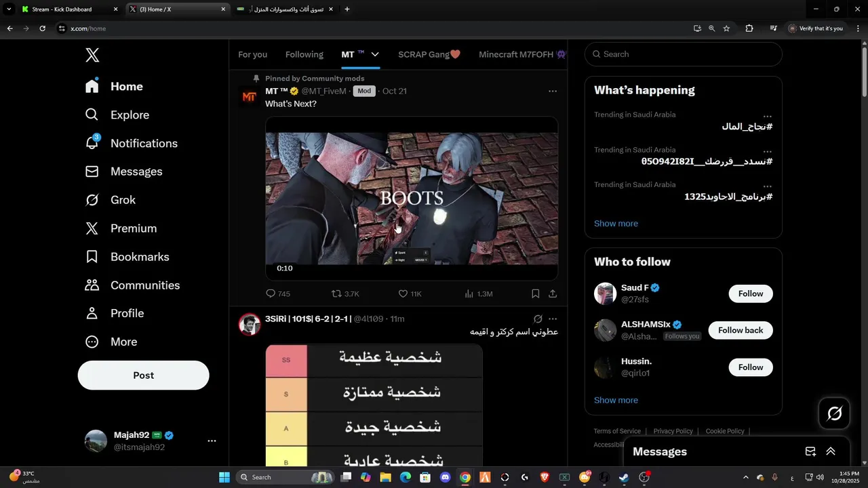Play the BOOTS video thumbnail
The width and height of the screenshot is (868, 488).
click(412, 199)
